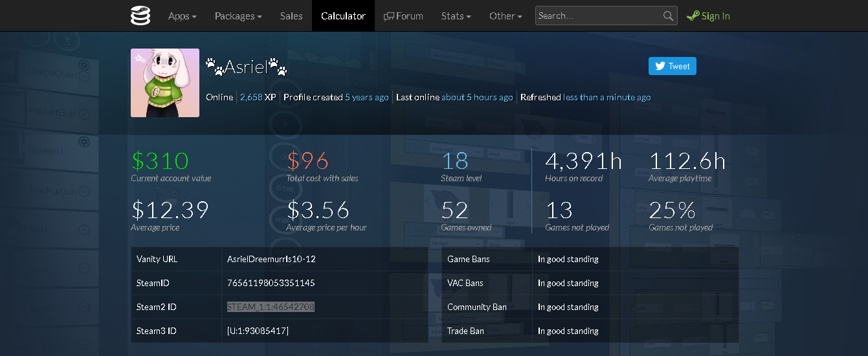Click the SteamDB logo icon
The width and height of the screenshot is (868, 356).
point(140,16)
